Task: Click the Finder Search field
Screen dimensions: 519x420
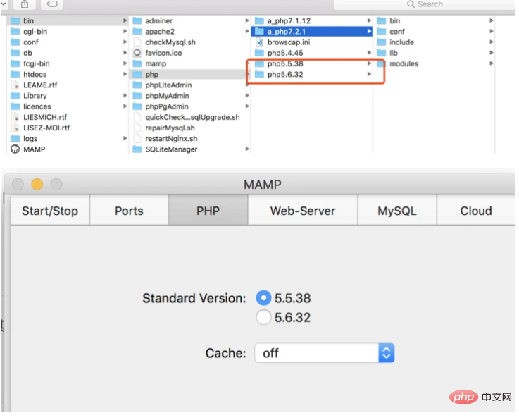Action: [425, 4]
